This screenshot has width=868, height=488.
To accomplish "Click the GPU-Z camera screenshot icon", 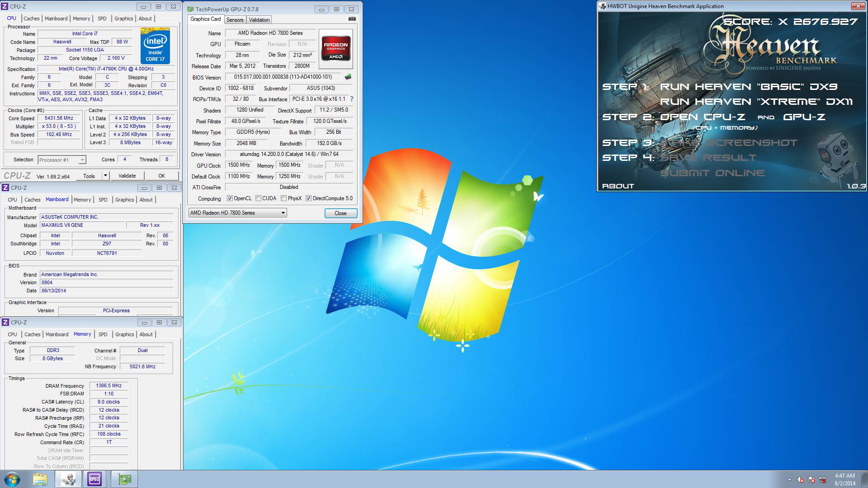I will (x=352, y=19).
